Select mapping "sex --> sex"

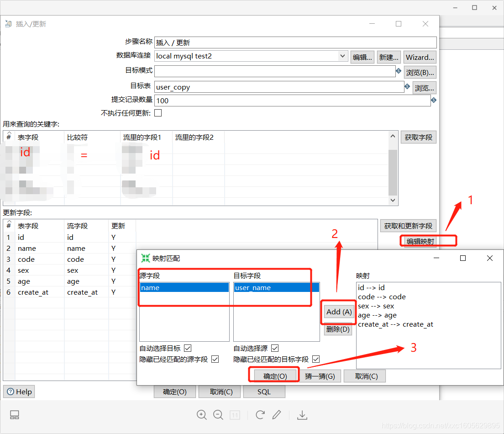[376, 306]
